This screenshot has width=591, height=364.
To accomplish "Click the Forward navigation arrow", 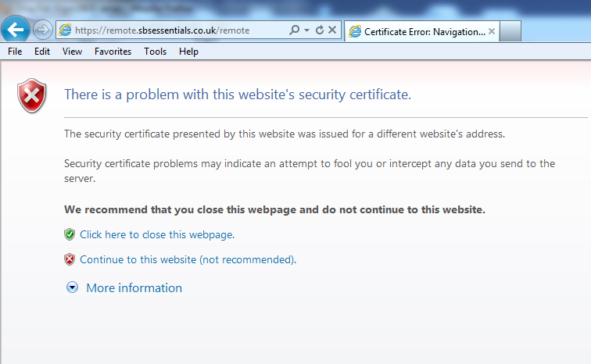I will [43, 30].
